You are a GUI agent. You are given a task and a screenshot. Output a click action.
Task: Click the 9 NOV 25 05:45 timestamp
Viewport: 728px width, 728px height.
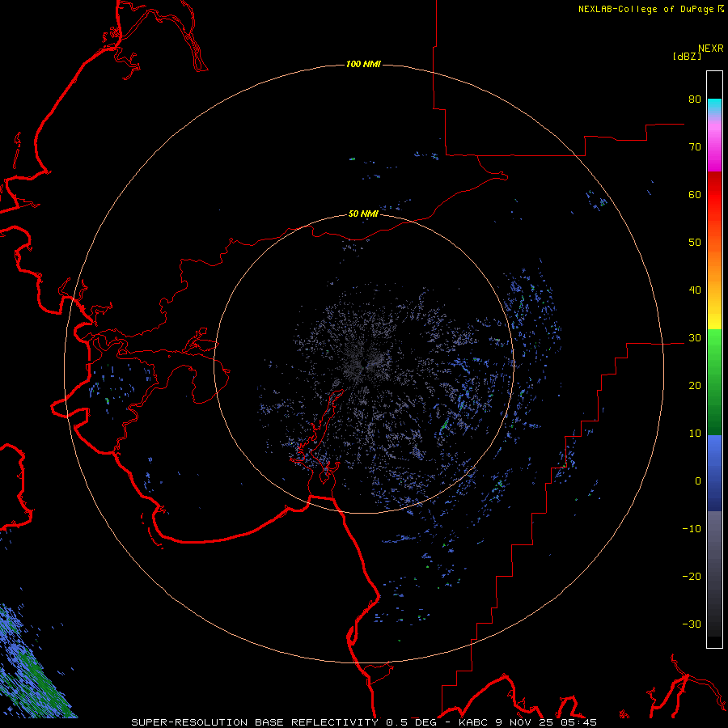click(546, 722)
